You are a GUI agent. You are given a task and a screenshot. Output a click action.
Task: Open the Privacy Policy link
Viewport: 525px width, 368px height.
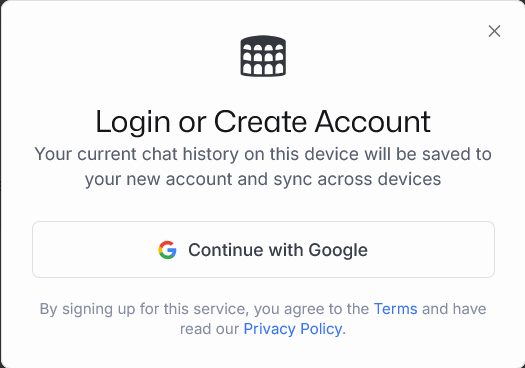[x=293, y=329]
